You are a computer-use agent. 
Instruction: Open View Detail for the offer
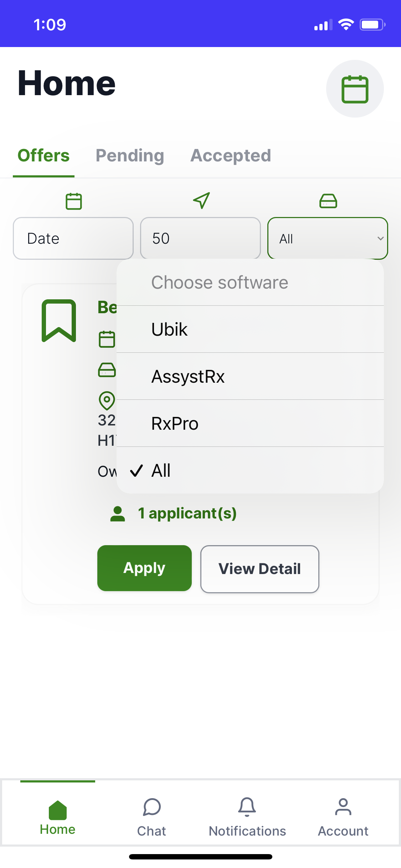point(259,569)
